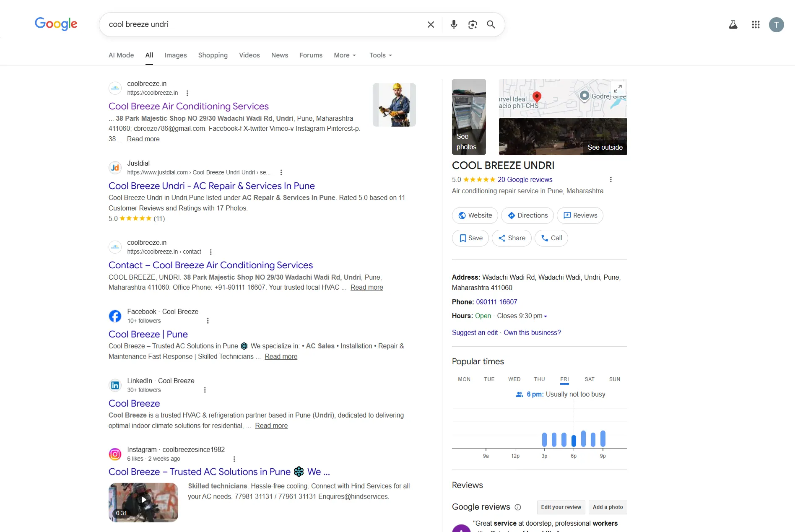Open options menu for Justdial result
This screenshot has height=532, width=795.
pos(281,172)
